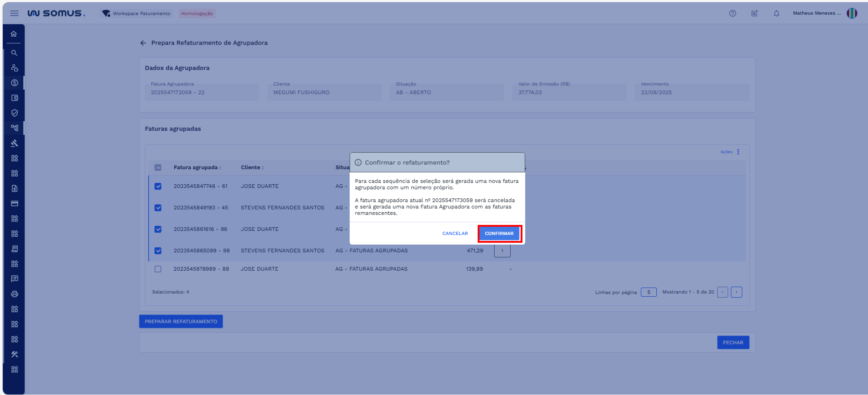Click the notification bell icon
The width and height of the screenshot is (868, 395).
(x=776, y=13)
